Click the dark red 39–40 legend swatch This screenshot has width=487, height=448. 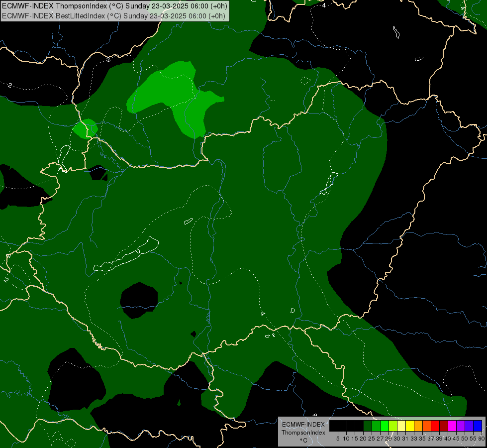pyautogui.click(x=444, y=426)
